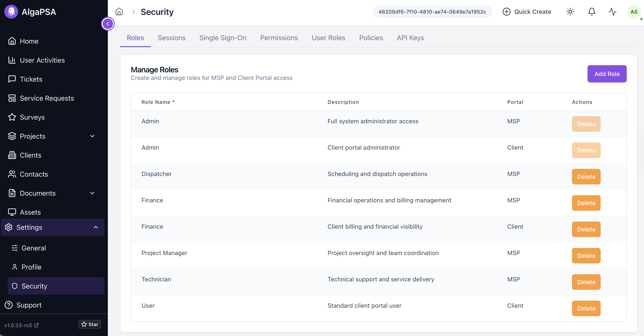The height and width of the screenshot is (336, 644).
Task: Go to Service Requests in sidebar
Action: pyautogui.click(x=47, y=98)
